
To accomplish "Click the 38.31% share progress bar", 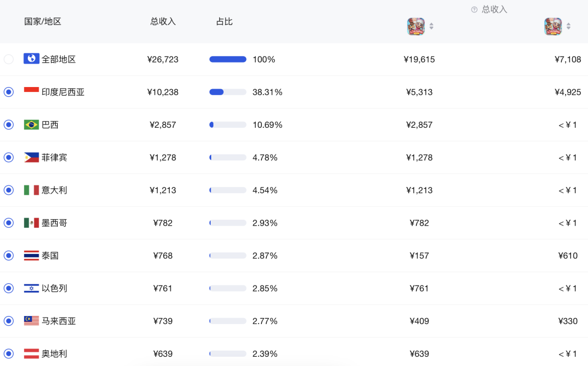I will point(228,92).
